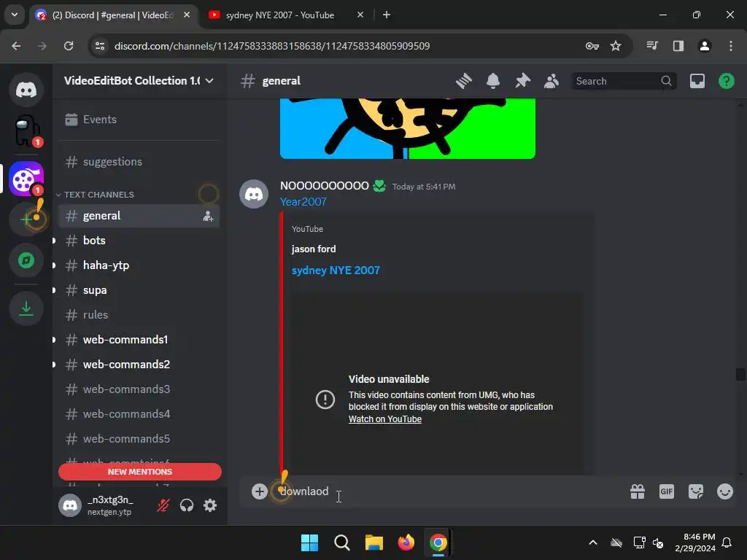The height and width of the screenshot is (560, 747).
Task: Open the Among Us crewmate server
Action: click(26, 130)
